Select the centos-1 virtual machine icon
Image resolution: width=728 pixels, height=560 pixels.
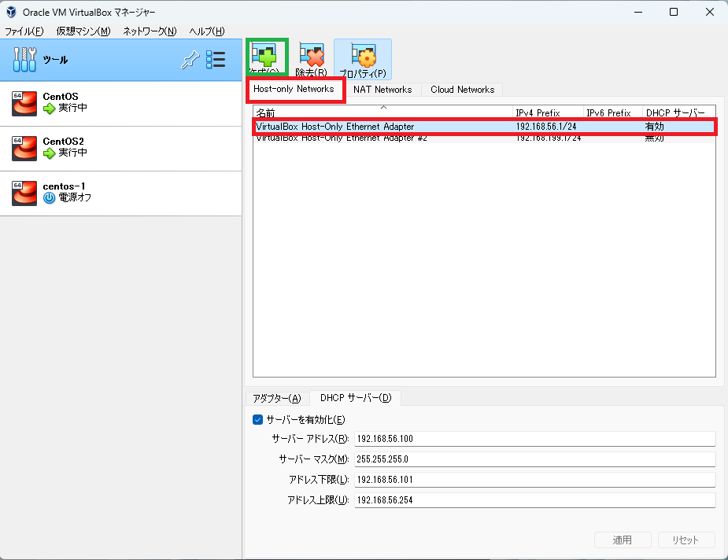[24, 193]
